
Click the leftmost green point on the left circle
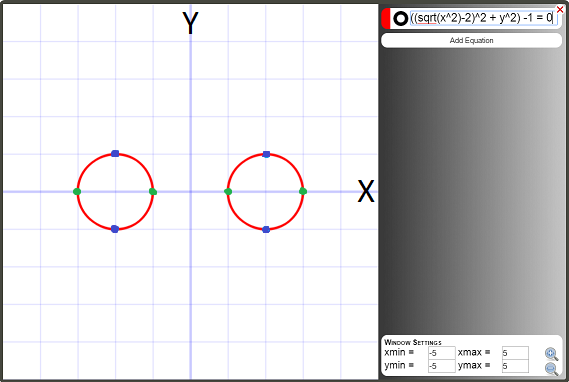(77, 192)
